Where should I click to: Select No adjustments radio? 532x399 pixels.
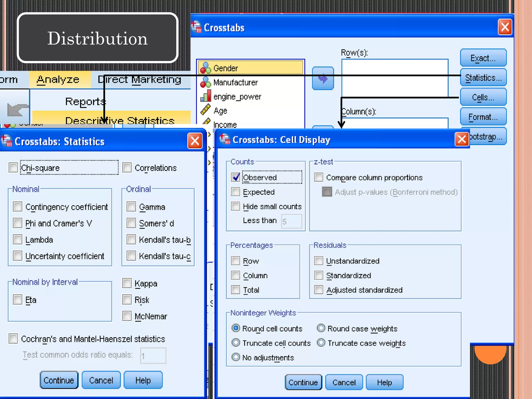tap(236, 357)
